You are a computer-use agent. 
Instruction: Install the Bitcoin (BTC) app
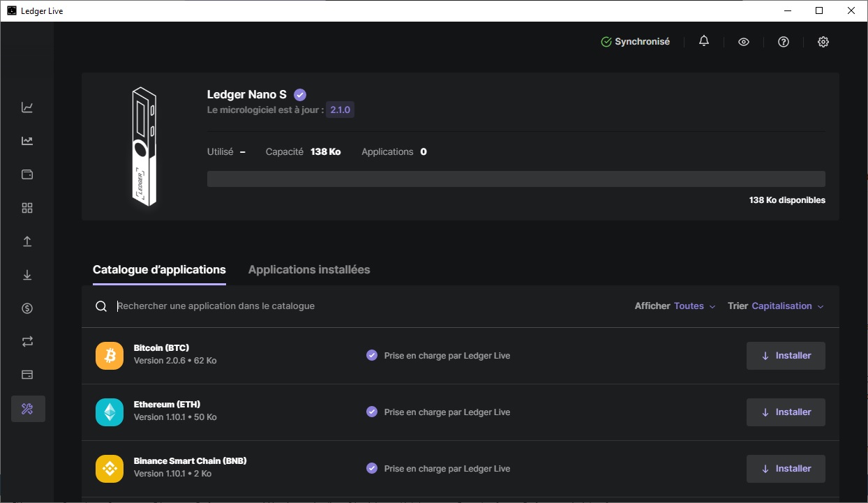786,356
